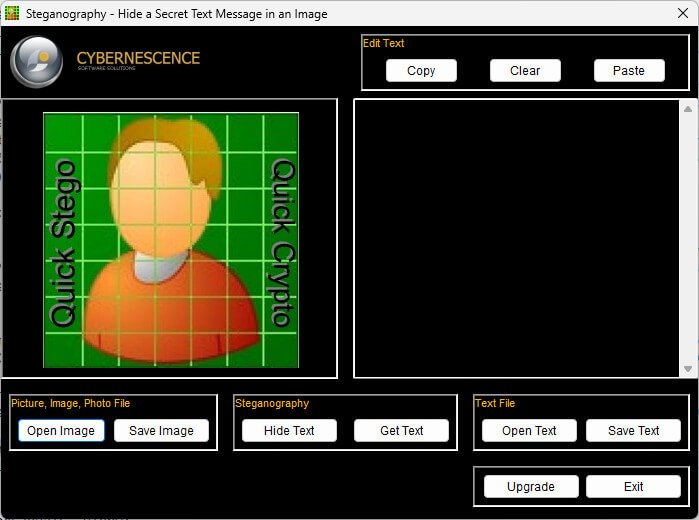Paste text using the Paste button
Image resolution: width=699 pixels, height=520 pixels.
[x=629, y=70]
